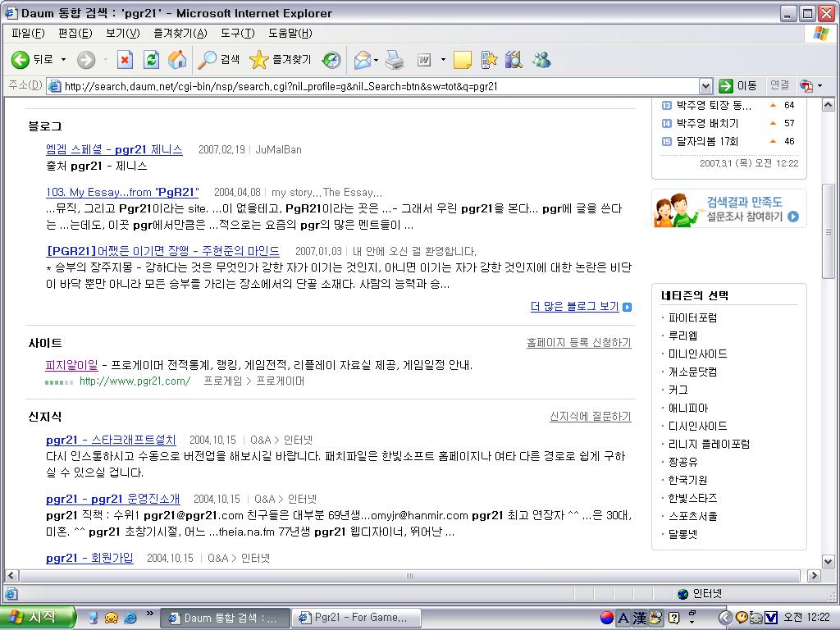
Task: Open the 엠겜 스페셜 - pgr21 제니스 blog link
Action: point(114,149)
